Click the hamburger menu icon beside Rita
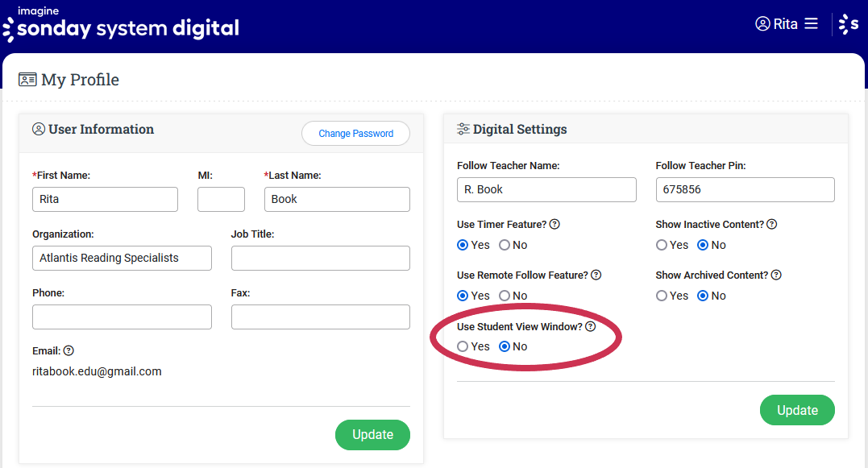This screenshot has width=868, height=468. pos(811,24)
